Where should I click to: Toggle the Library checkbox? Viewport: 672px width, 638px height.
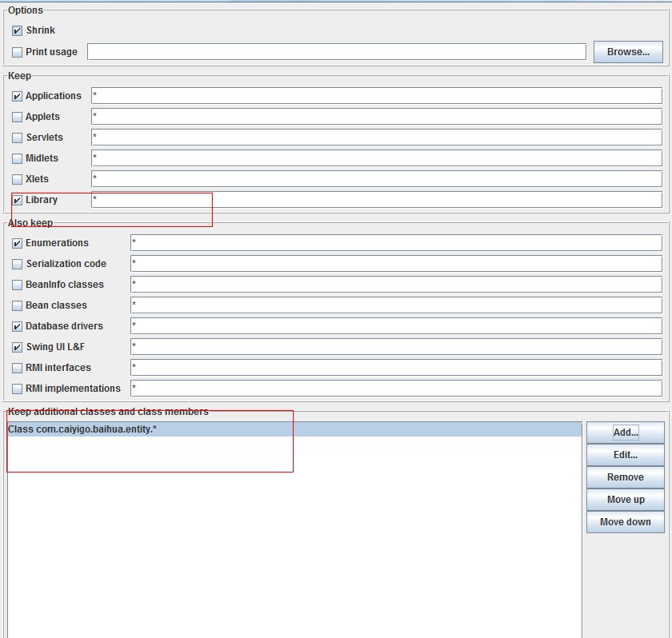[x=17, y=200]
